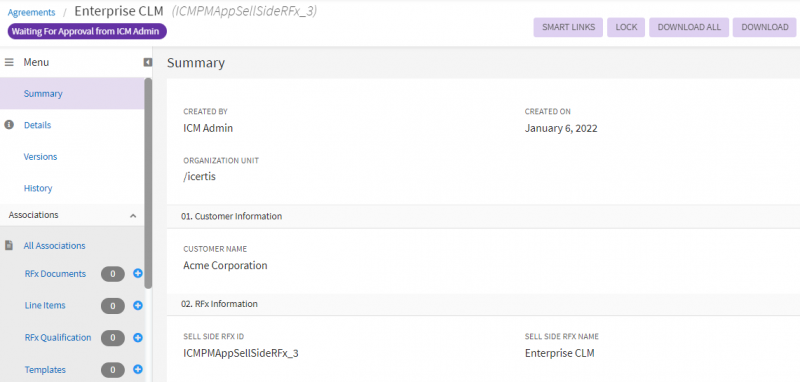Screen dimensions: 800x382
Task: Click the SELL SIDE RFX NAME field label
Action: coord(562,337)
